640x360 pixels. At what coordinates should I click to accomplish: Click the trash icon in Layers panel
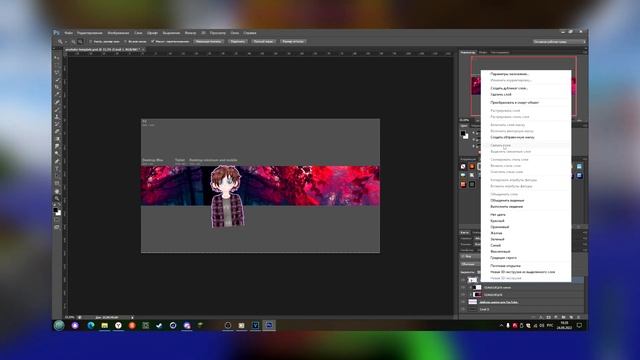pos(578,317)
